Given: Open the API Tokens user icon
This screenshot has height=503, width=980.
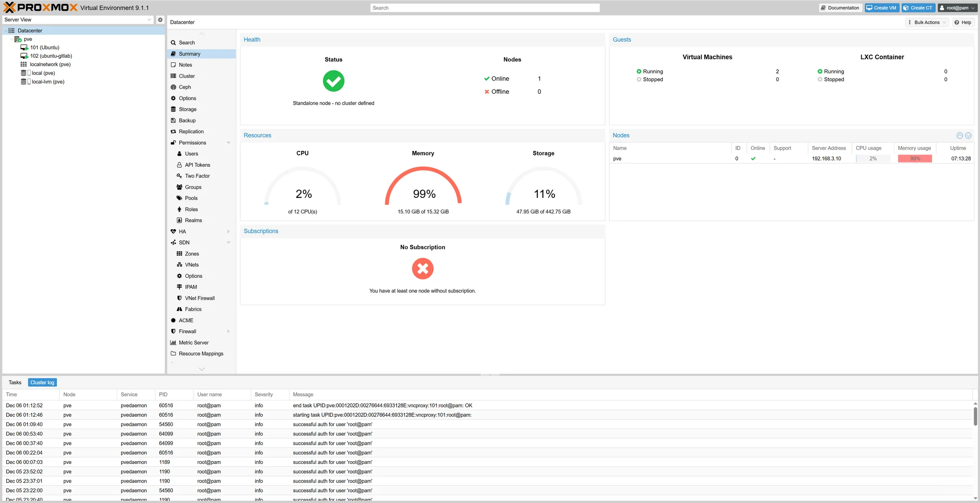Looking at the screenshot, I should tap(179, 165).
